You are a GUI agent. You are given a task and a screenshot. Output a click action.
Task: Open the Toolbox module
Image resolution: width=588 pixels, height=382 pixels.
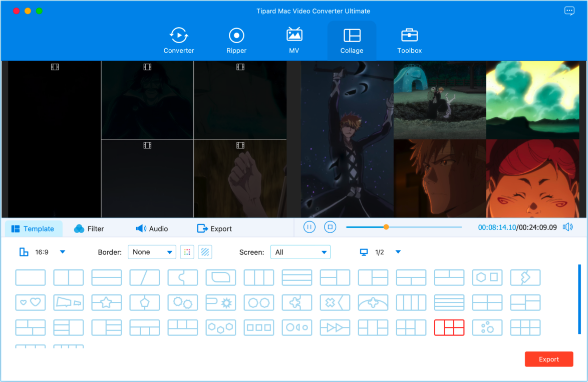pyautogui.click(x=409, y=41)
